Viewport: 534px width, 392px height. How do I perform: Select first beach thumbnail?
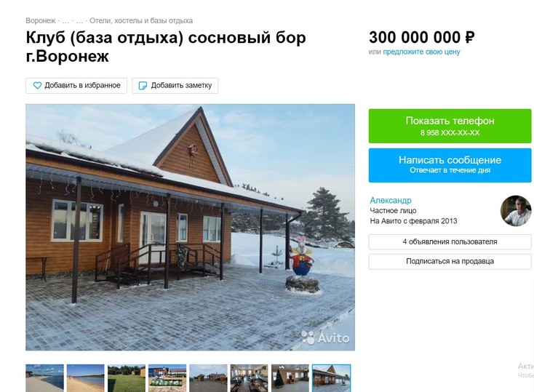[44, 378]
